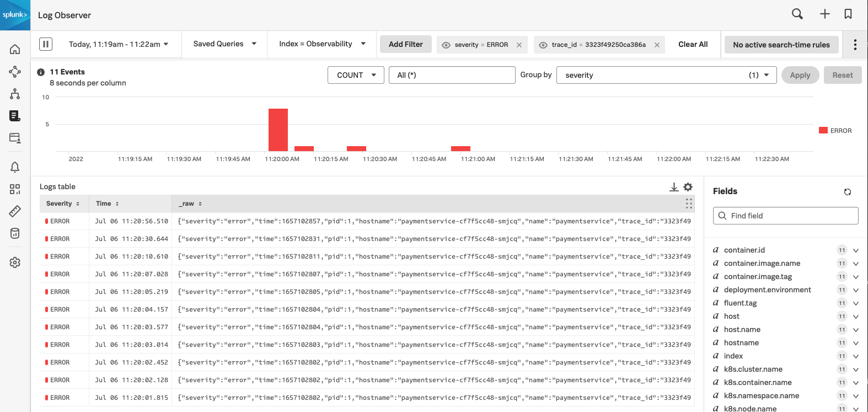This screenshot has height=412, width=868.
Task: Open the time range picker dropdown
Action: pos(119,44)
